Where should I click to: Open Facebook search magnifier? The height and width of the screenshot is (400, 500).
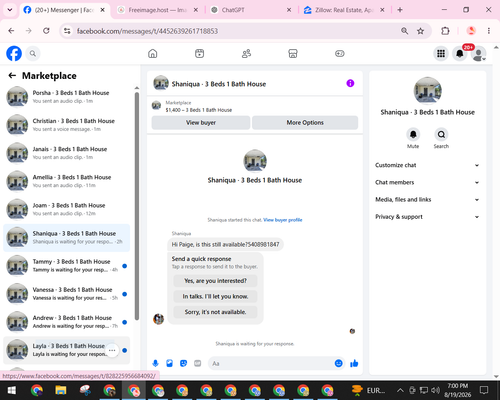[33, 53]
